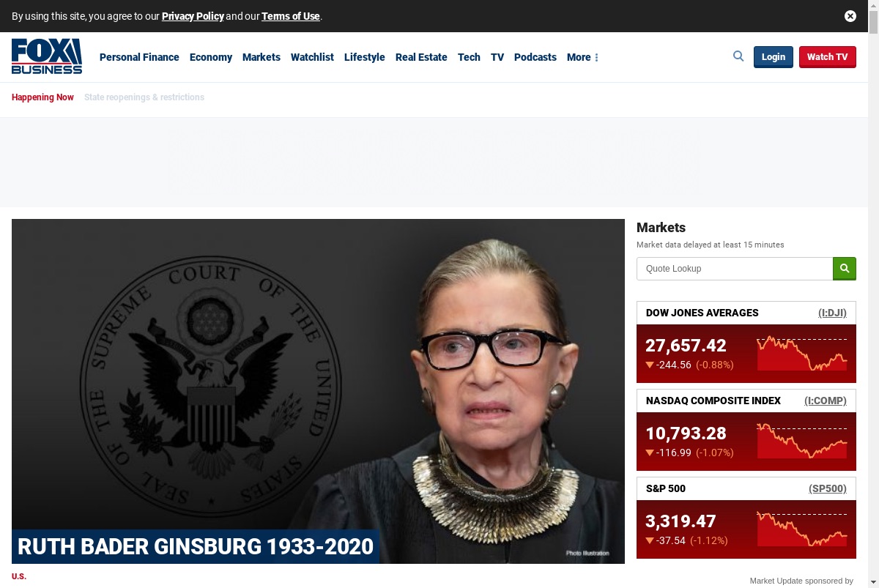
Task: Expand the More navigation menu
Action: (x=582, y=57)
